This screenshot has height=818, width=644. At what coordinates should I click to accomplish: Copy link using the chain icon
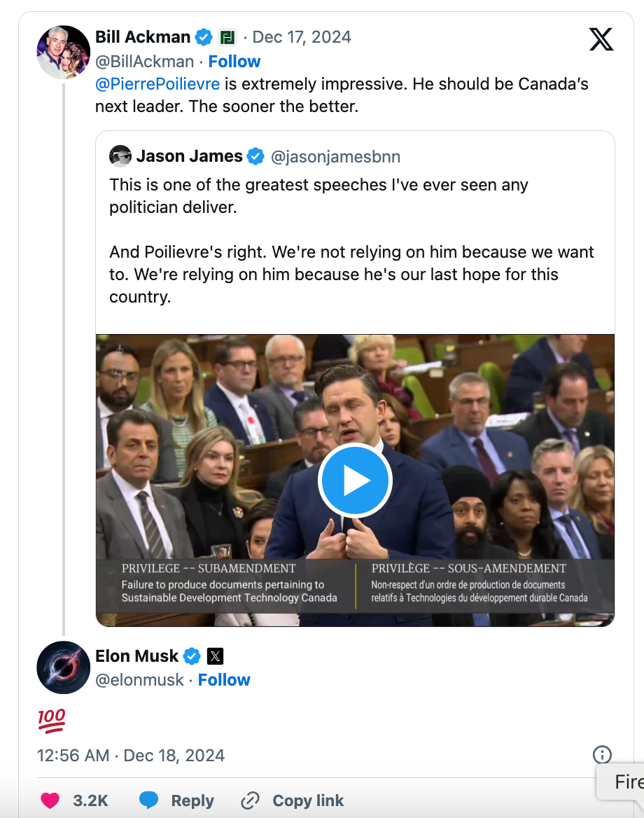coord(250,800)
